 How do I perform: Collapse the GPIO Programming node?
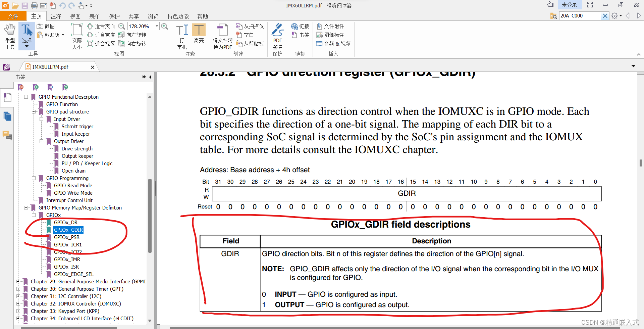pyautogui.click(x=34, y=178)
